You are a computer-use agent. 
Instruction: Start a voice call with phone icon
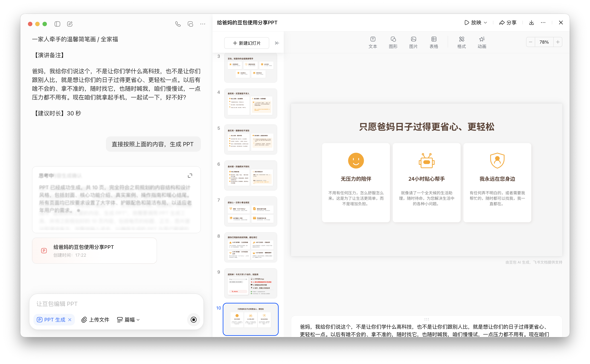[x=178, y=24]
